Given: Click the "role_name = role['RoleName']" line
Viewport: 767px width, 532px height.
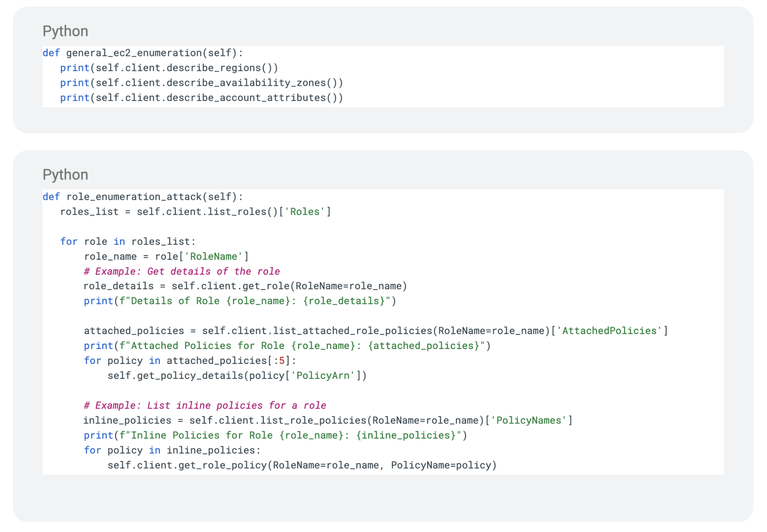Looking at the screenshot, I should [166, 257].
